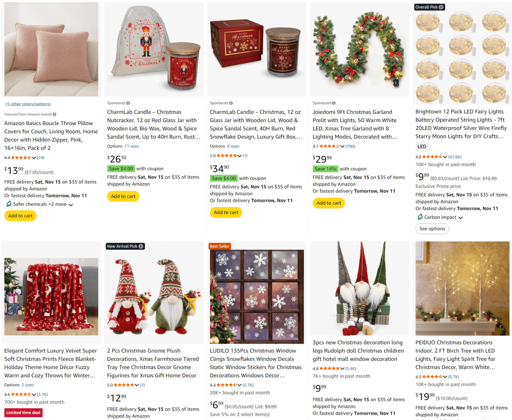Click Sponsored info icon on Nutcracker candle

pyautogui.click(x=128, y=103)
